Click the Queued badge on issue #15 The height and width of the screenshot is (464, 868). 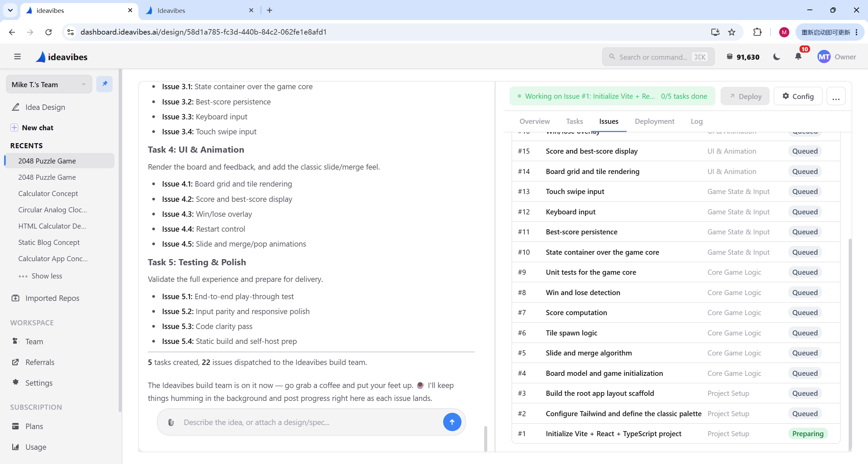click(805, 151)
